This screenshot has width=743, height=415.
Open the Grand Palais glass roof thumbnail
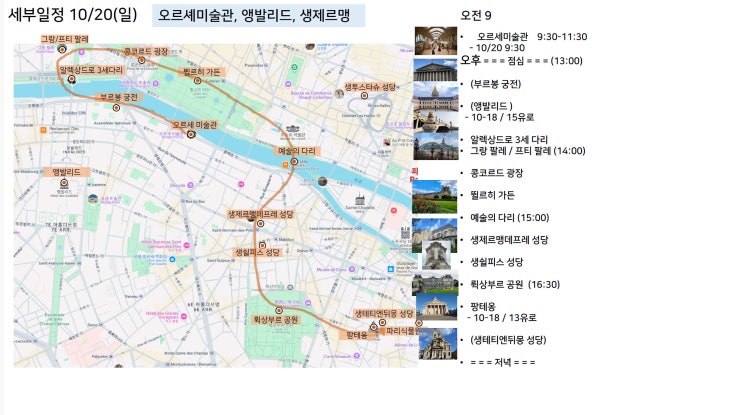435,146
